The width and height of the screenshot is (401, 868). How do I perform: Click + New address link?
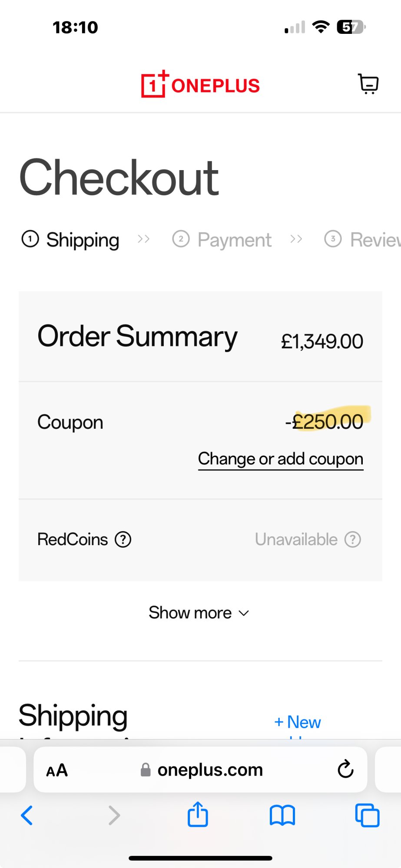(x=298, y=722)
